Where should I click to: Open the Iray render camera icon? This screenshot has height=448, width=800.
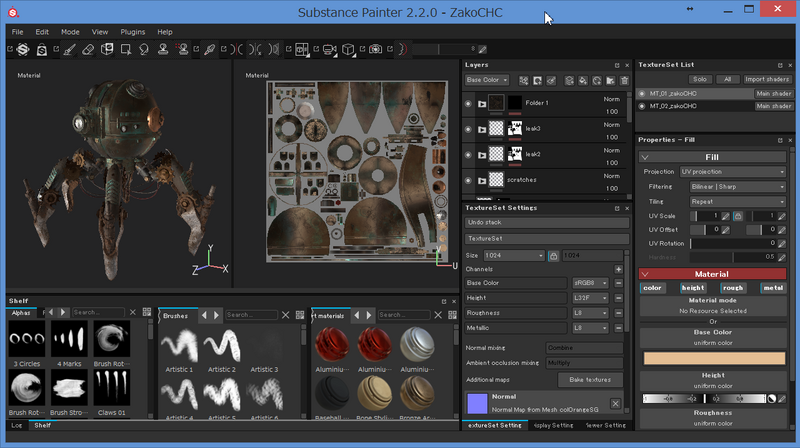point(376,49)
